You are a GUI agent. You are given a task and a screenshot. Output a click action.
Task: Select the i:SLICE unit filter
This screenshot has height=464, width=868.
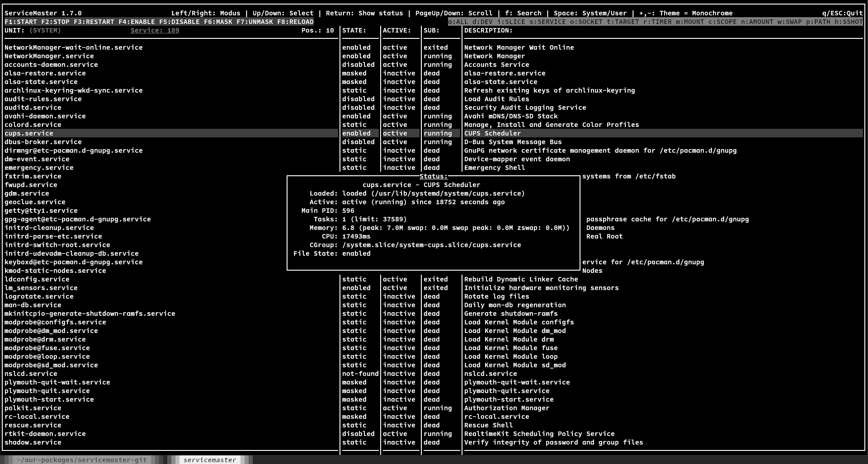coord(511,22)
